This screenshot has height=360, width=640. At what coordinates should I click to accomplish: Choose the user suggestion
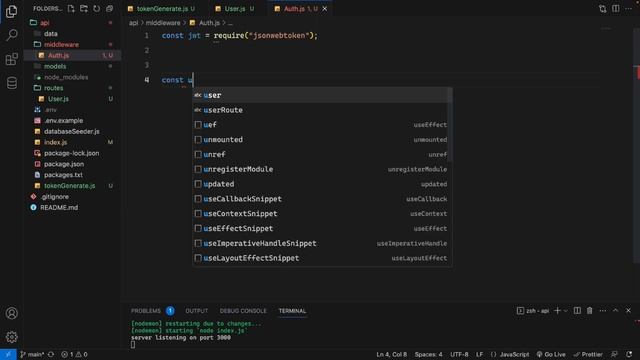click(x=322, y=95)
